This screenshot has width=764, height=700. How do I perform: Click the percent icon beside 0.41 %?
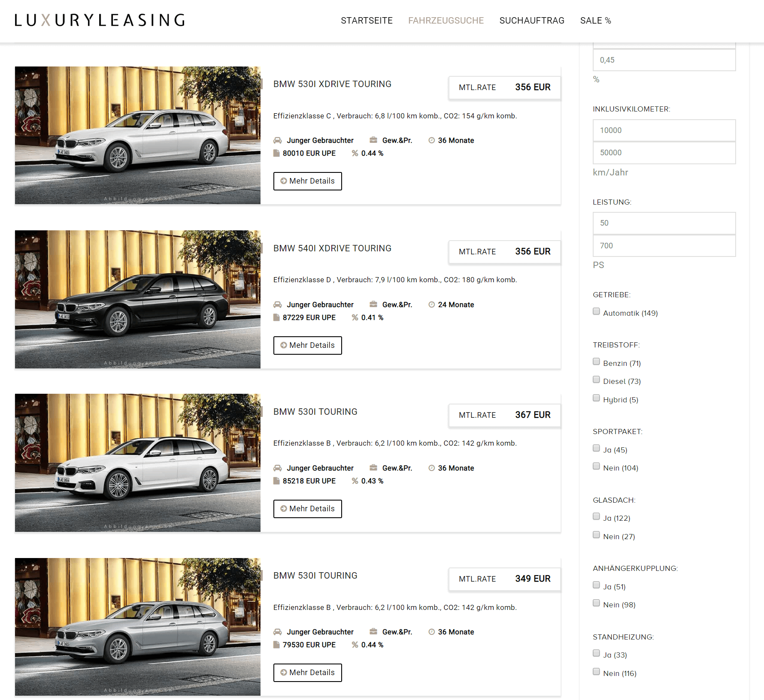click(x=355, y=317)
